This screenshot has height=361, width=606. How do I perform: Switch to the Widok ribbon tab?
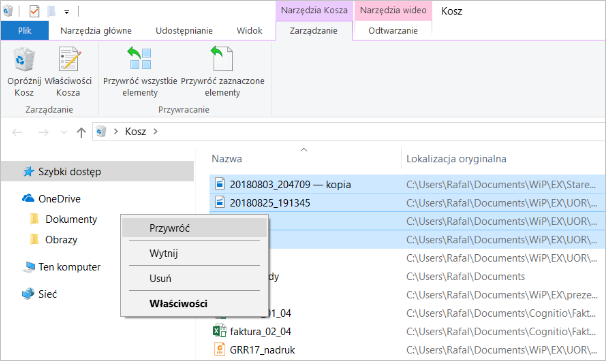249,31
